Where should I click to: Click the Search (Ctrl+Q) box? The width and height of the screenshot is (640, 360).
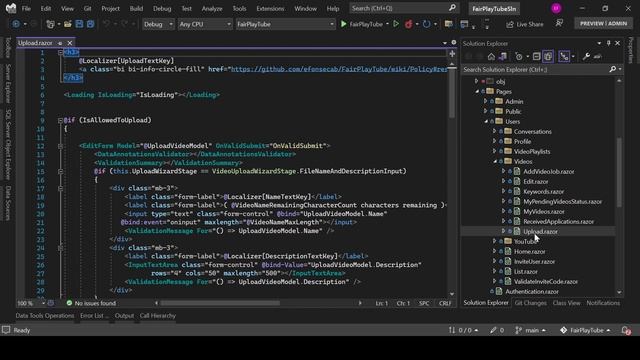click(403, 8)
